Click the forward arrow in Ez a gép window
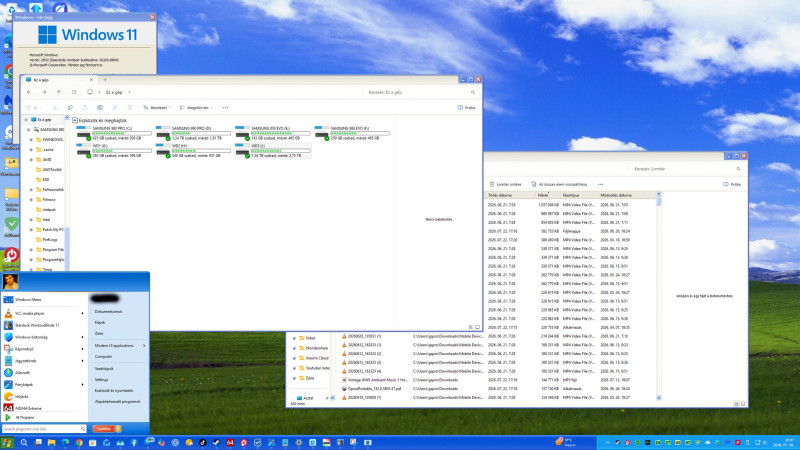 [44, 92]
